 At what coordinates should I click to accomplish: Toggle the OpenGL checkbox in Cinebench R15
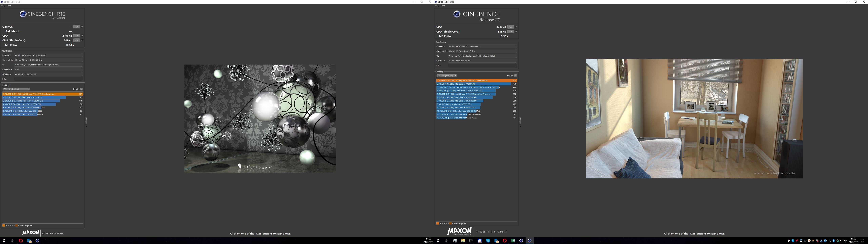(82, 27)
